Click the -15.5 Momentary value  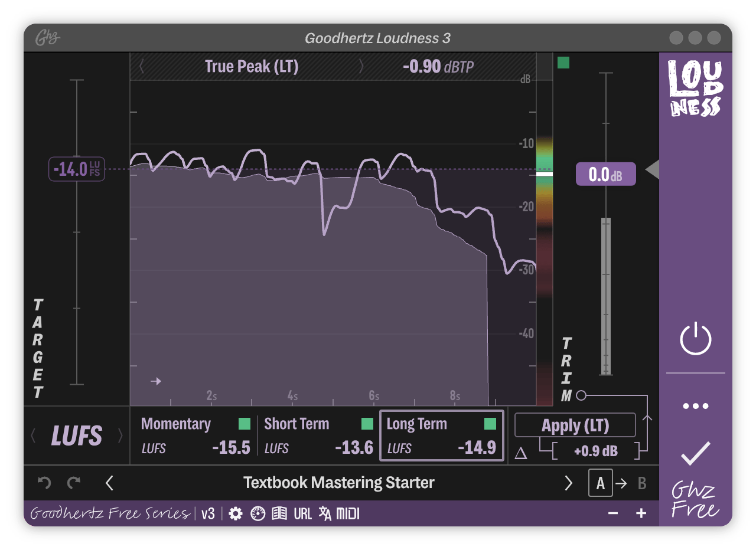tap(232, 448)
